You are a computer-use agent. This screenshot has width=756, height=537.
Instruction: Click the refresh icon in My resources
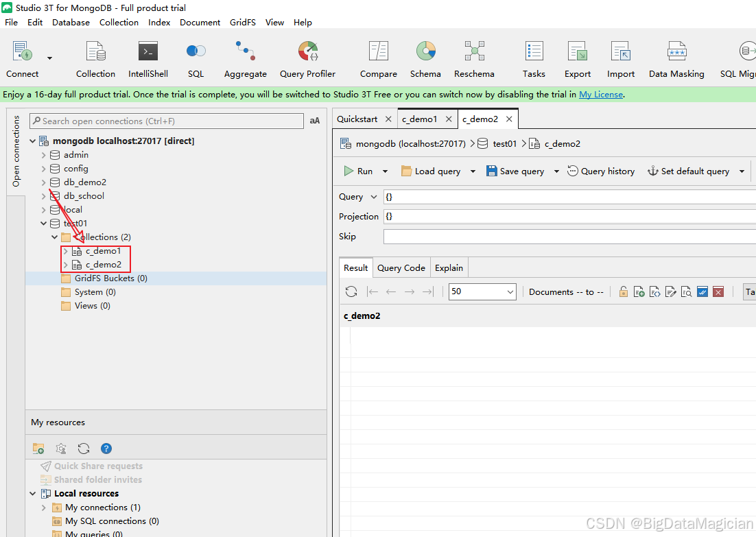click(x=84, y=449)
